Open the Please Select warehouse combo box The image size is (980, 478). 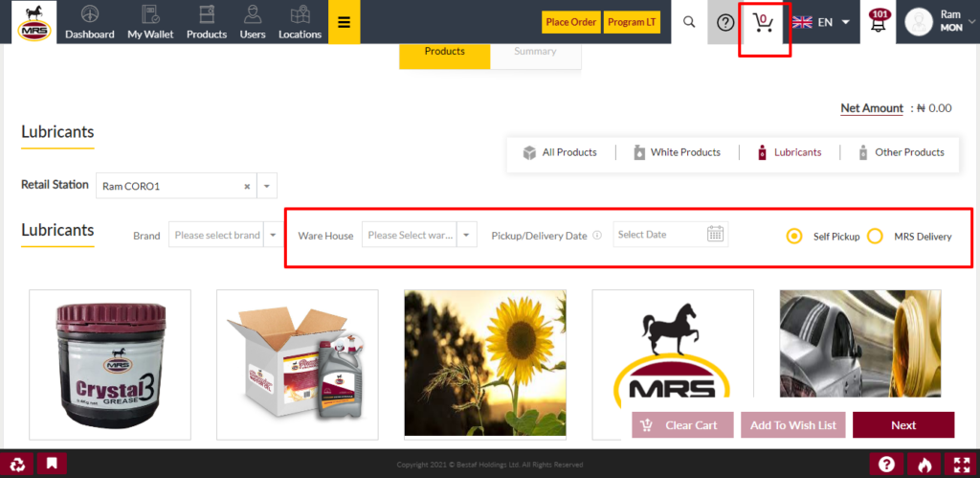point(410,236)
